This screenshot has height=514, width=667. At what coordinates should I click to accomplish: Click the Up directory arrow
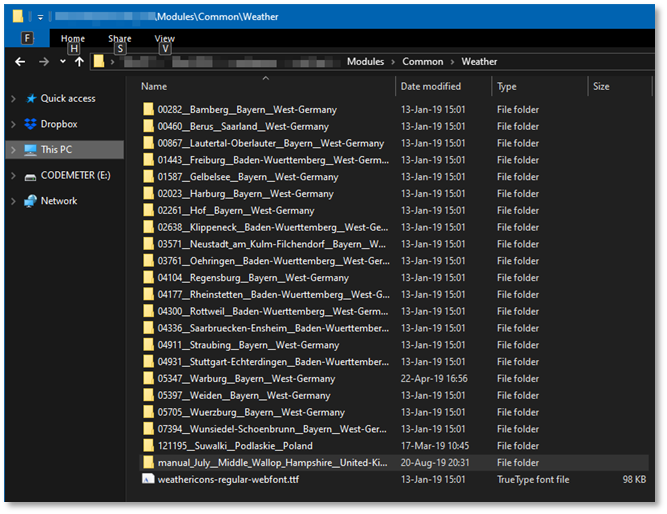pos(79,62)
